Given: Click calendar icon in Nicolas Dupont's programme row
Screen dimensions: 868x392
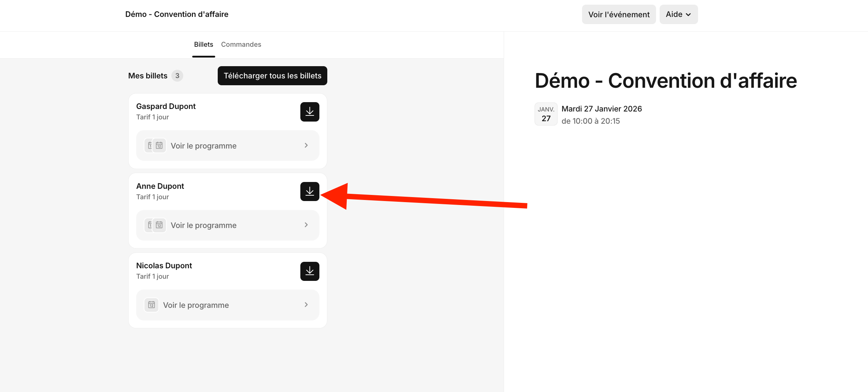Looking at the screenshot, I should coord(152,305).
